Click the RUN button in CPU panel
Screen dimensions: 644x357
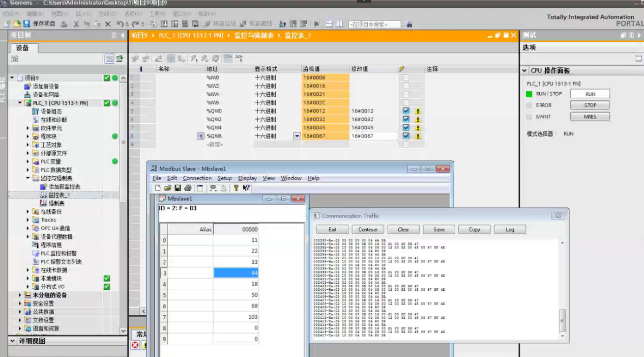[590, 94]
